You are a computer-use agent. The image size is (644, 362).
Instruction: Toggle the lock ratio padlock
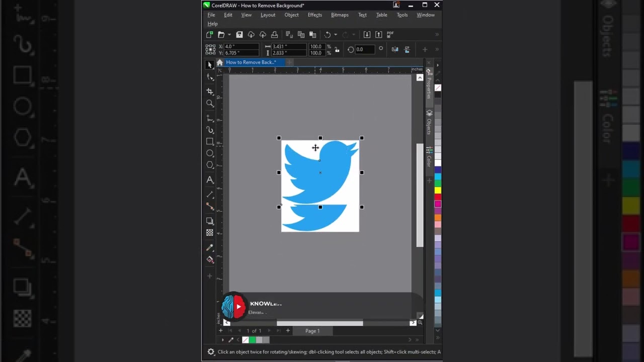point(337,49)
